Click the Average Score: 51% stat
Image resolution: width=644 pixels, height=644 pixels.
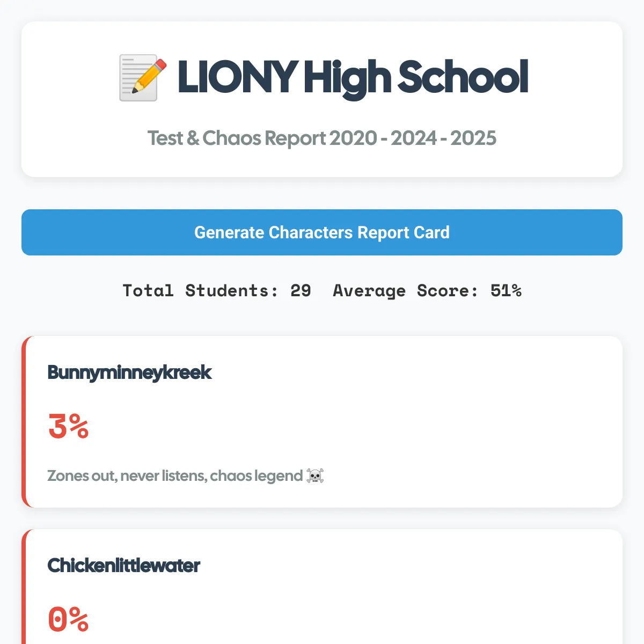coord(427,290)
